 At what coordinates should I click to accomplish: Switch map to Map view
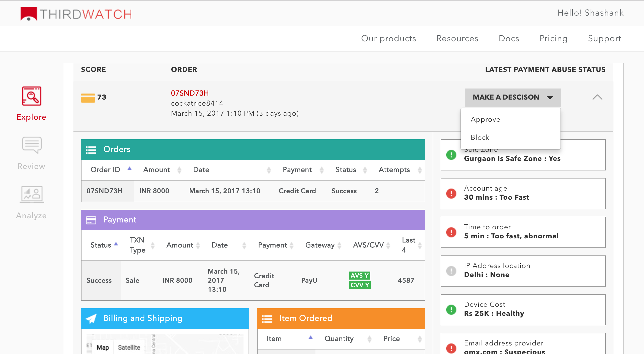coord(103,347)
